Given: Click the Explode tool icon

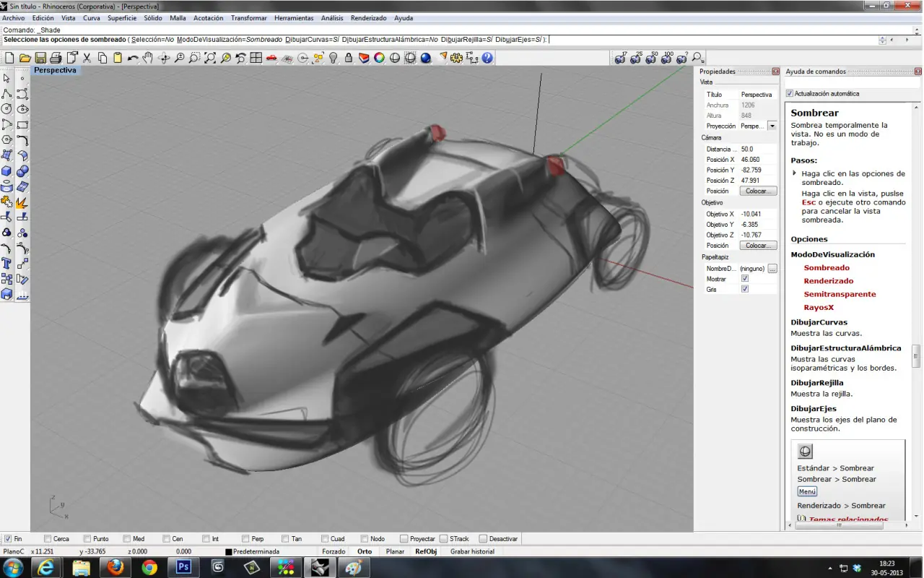Looking at the screenshot, I should (x=22, y=202).
